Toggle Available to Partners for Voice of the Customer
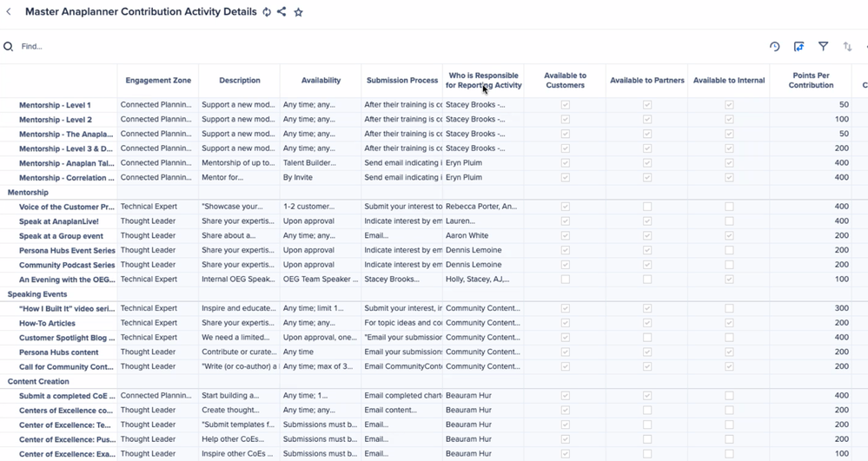This screenshot has height=461, width=868. pyautogui.click(x=647, y=207)
